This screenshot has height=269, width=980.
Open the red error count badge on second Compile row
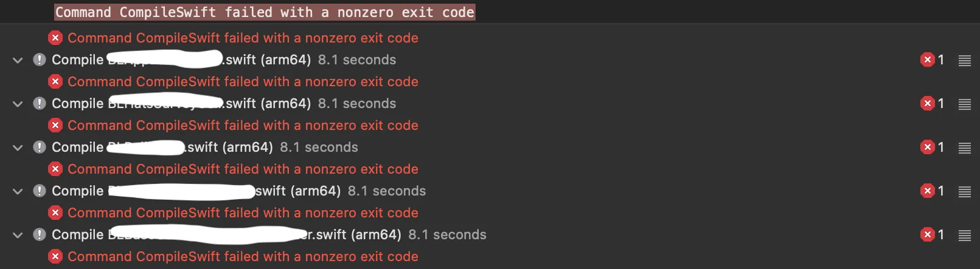pos(932,103)
